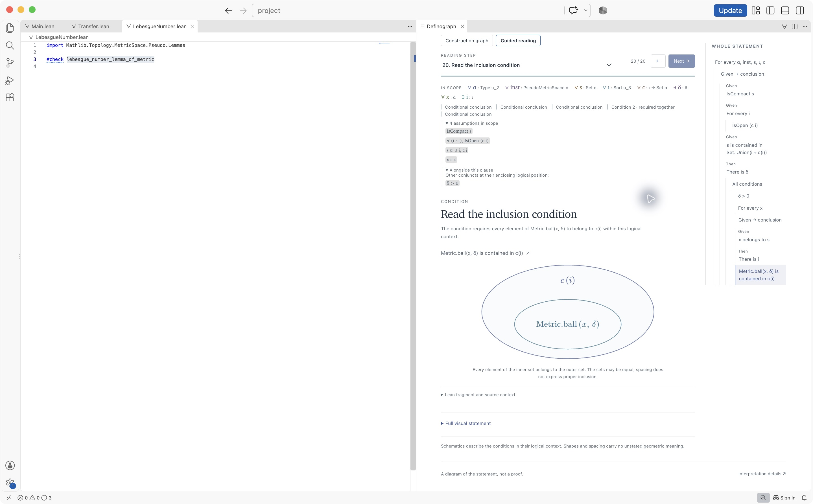Expand Lean fragment and source context
This screenshot has width=813, height=504.
click(478, 395)
